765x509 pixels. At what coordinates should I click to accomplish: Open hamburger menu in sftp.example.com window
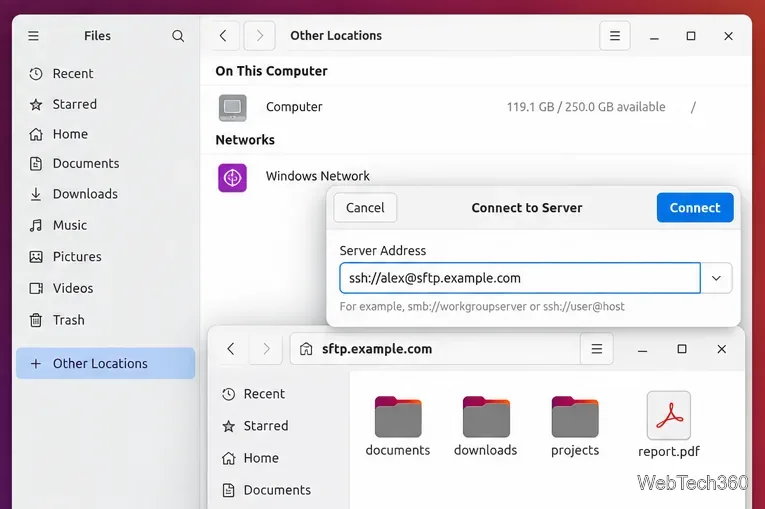point(597,348)
